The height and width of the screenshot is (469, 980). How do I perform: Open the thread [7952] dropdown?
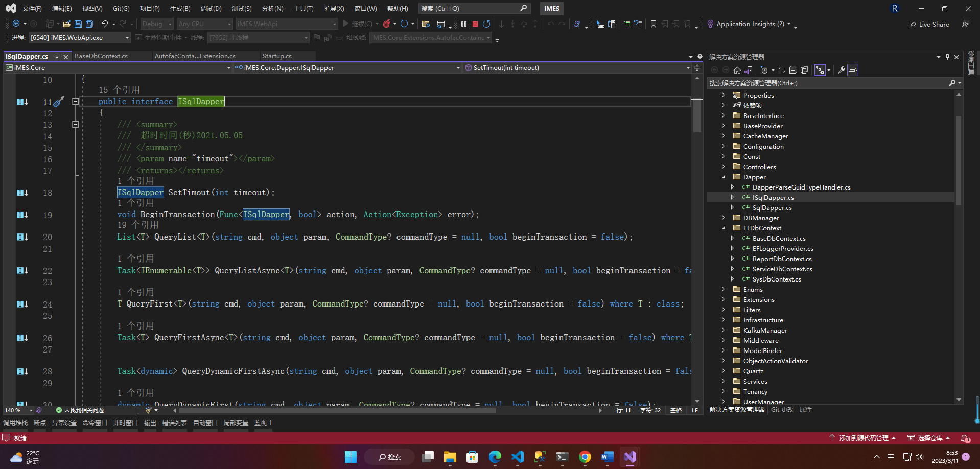[258, 37]
